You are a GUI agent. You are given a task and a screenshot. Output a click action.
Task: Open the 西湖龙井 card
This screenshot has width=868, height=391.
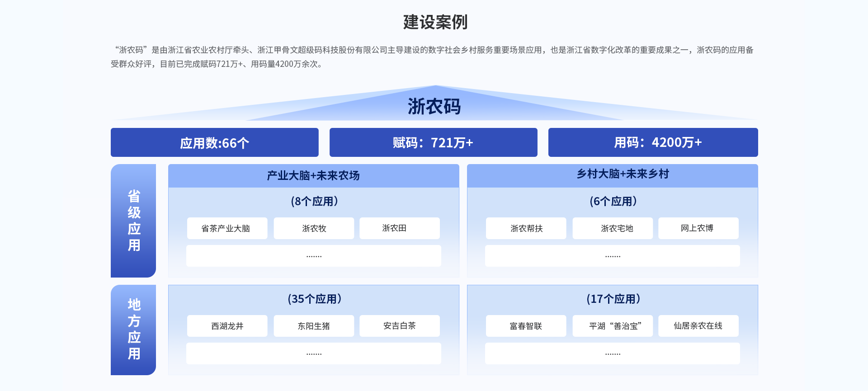[227, 326]
